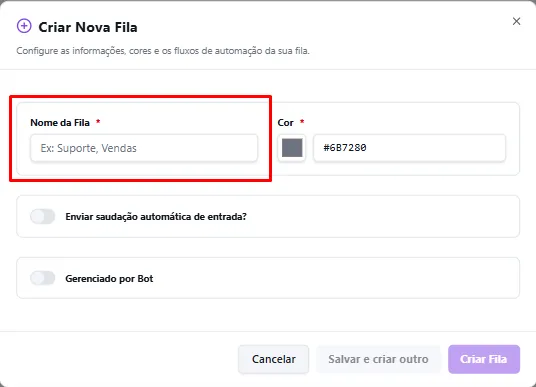Enable automatic entry greeting toggle
Viewport: 536px width, 387px height.
pyautogui.click(x=42, y=216)
